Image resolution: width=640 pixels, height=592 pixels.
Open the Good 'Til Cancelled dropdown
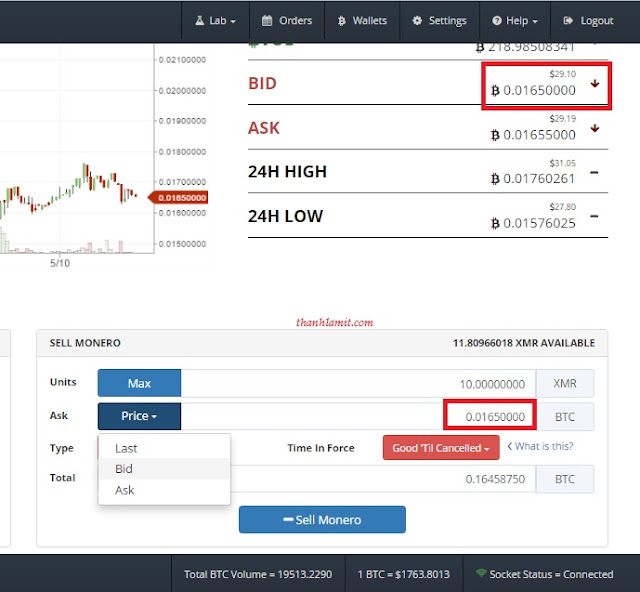click(441, 448)
